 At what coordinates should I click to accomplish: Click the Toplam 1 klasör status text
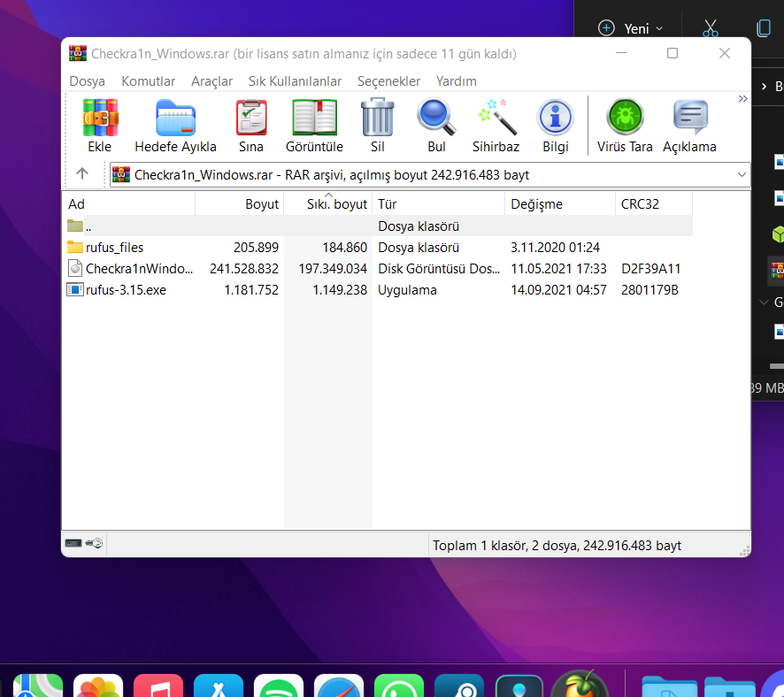pyautogui.click(x=557, y=545)
